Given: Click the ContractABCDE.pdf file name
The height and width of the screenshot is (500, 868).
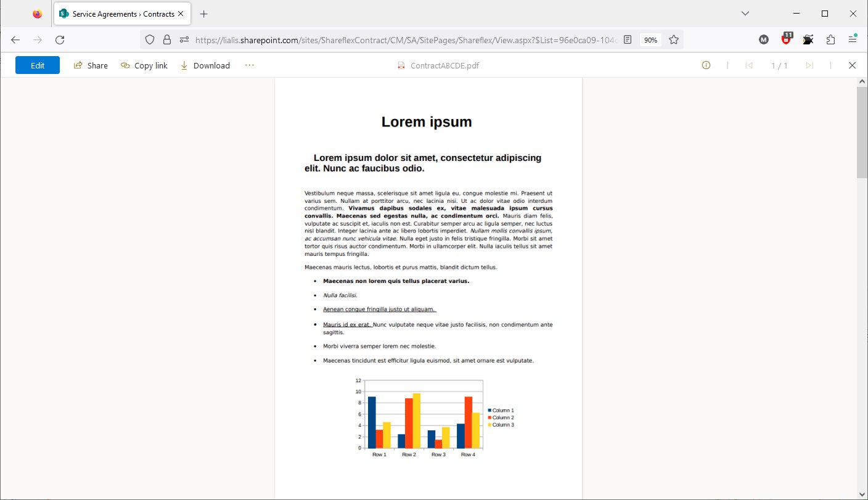Looking at the screenshot, I should click(444, 65).
